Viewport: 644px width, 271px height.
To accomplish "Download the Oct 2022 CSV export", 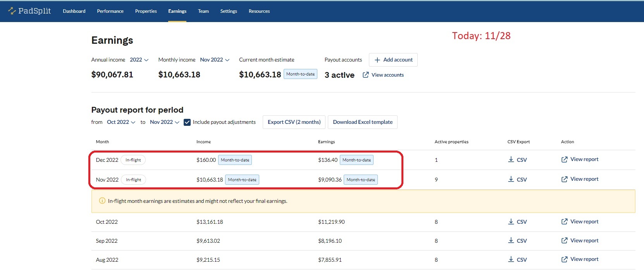I will point(517,222).
